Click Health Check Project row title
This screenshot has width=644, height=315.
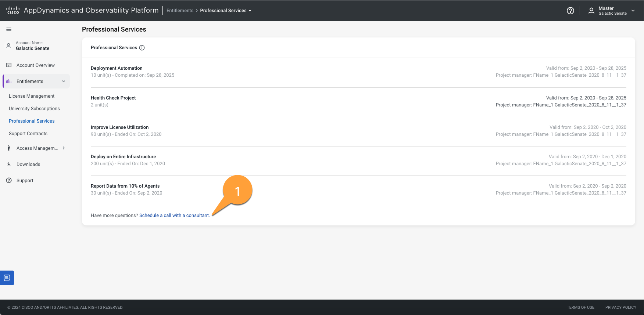pos(113,98)
